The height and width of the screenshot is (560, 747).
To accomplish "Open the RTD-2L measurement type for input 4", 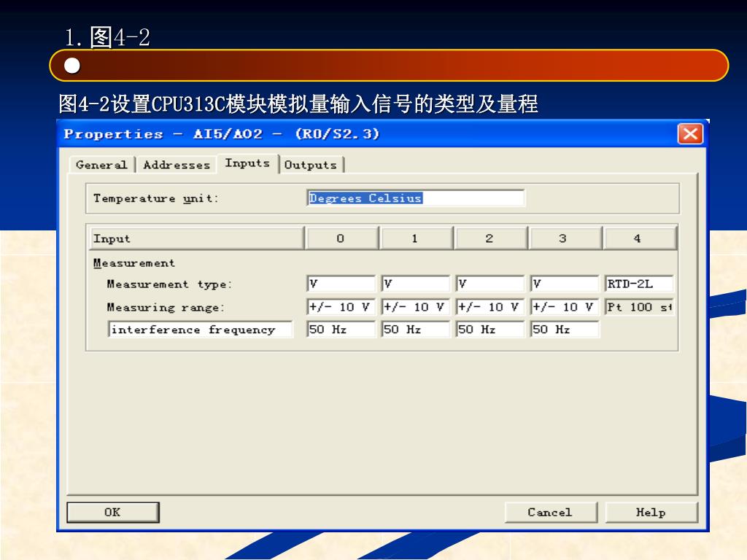I will click(639, 284).
